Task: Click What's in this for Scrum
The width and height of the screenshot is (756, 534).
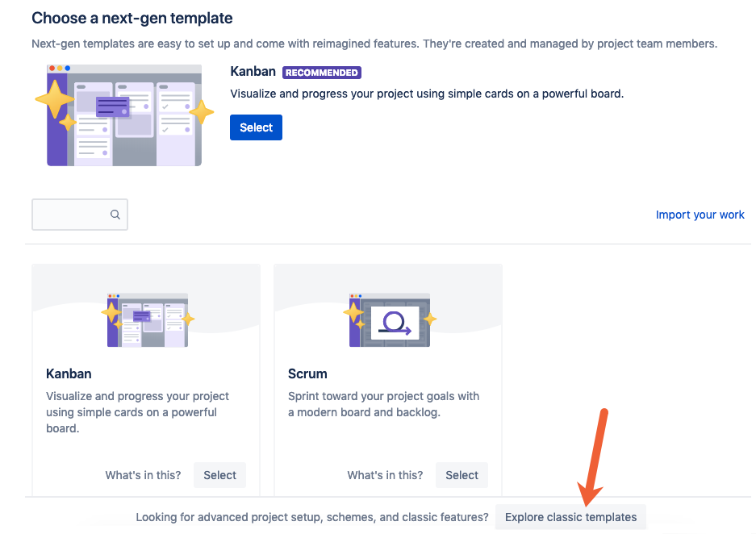Action: pyautogui.click(x=385, y=475)
